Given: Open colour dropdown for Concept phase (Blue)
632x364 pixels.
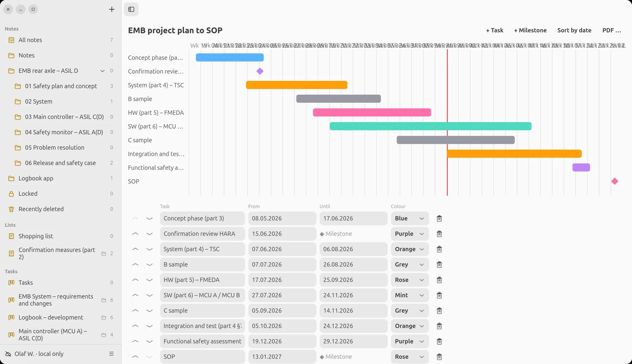Looking at the screenshot, I should pos(410,218).
